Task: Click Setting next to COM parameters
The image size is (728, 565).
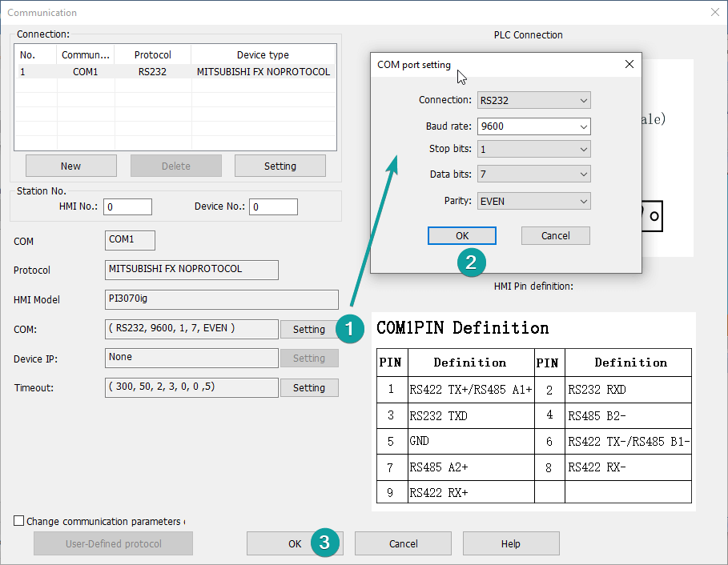Action: [x=308, y=329]
